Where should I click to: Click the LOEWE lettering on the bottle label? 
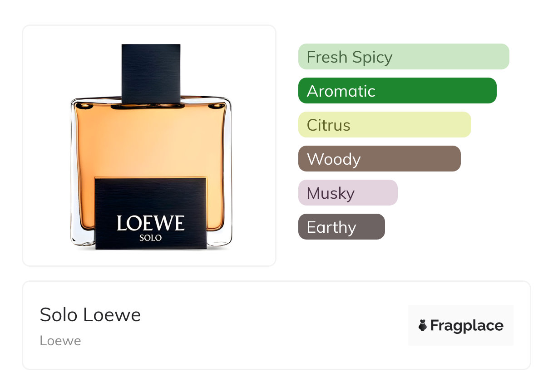(151, 223)
